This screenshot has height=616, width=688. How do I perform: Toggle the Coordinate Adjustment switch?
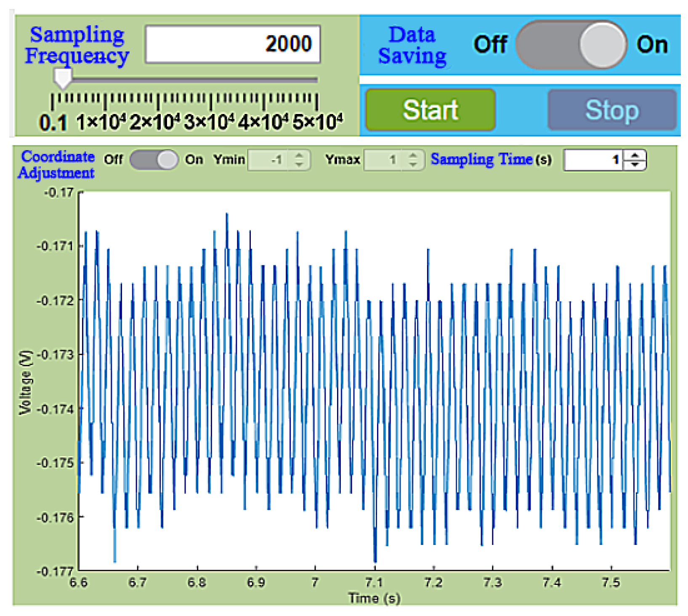point(154,160)
